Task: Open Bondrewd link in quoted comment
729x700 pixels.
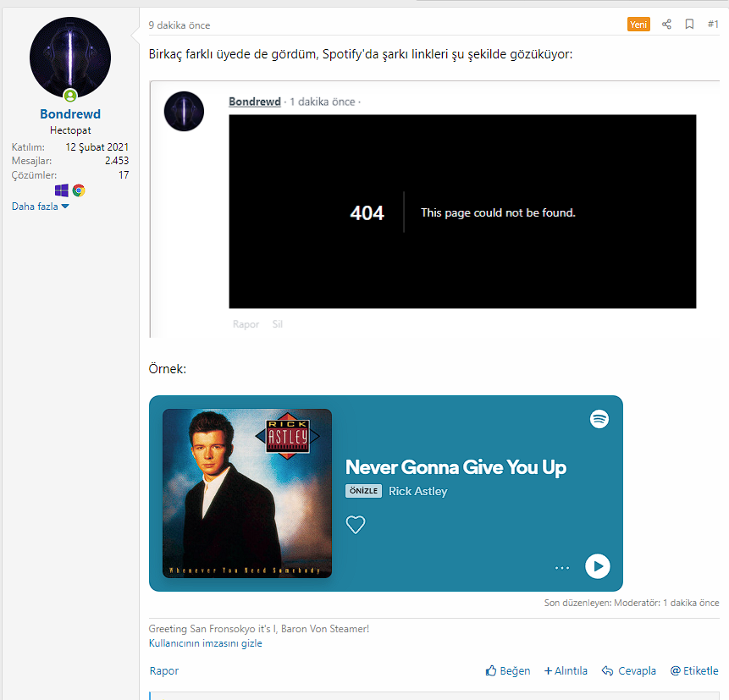Action: pos(255,102)
